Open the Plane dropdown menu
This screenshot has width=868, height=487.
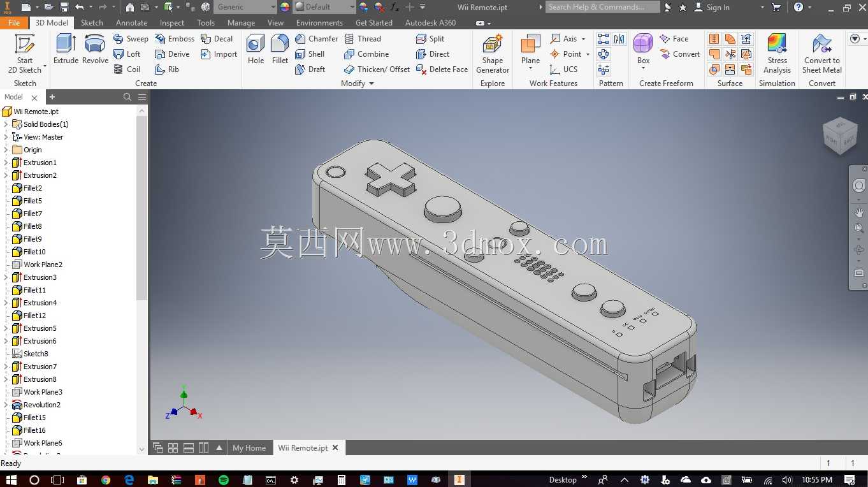530,69
